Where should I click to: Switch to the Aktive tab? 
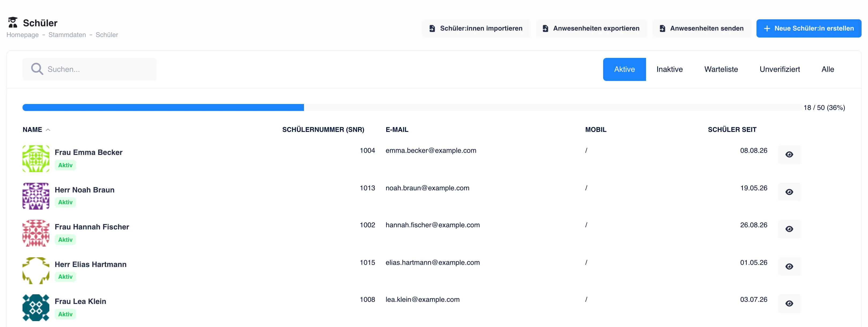[624, 69]
